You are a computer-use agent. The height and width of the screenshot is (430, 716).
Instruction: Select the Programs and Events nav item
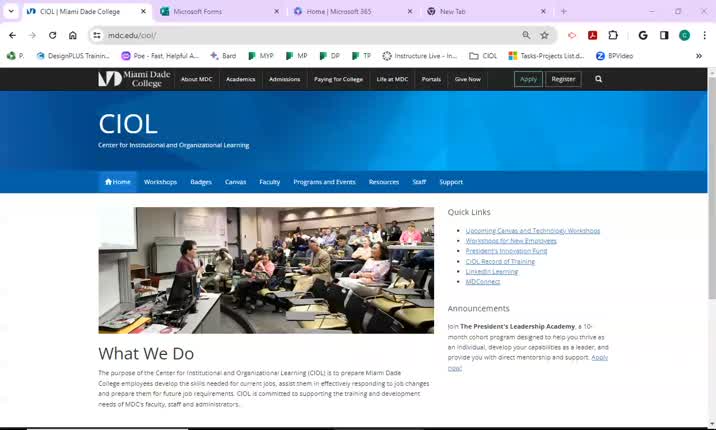(324, 182)
